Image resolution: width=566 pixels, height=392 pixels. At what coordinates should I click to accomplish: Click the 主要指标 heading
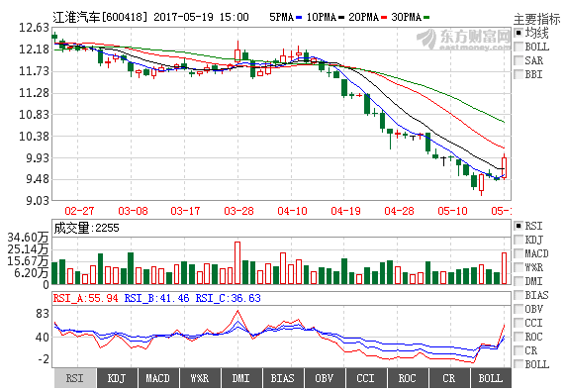(537, 19)
